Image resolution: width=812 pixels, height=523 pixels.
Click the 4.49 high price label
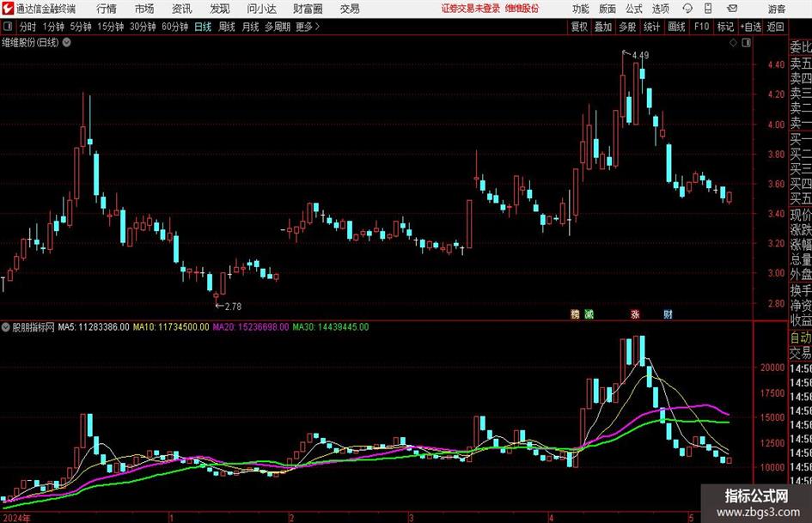coord(641,55)
